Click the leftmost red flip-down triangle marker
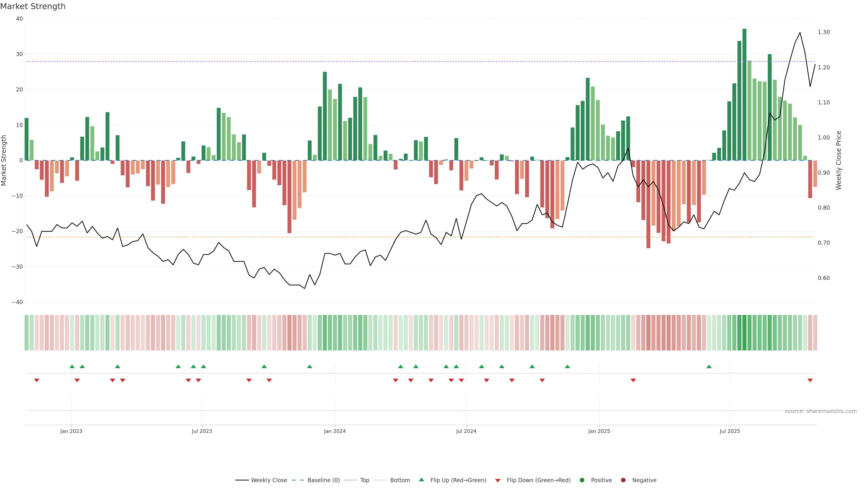This screenshot has width=868, height=488. click(x=37, y=380)
